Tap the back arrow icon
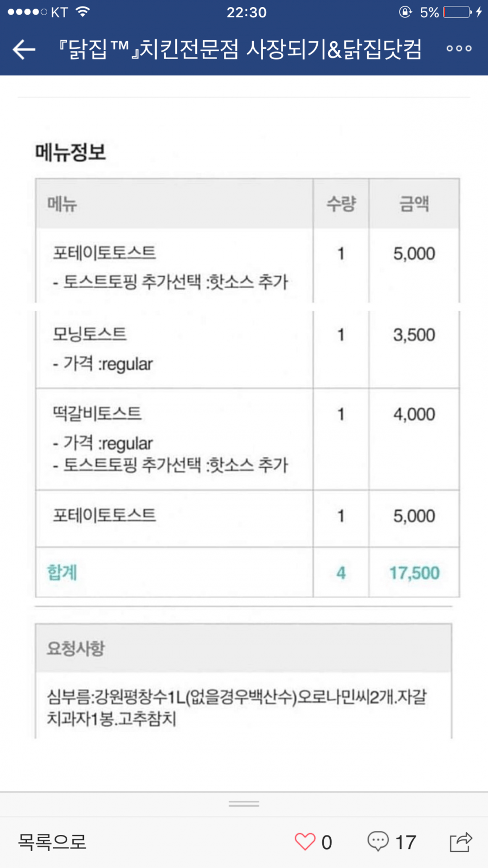This screenshot has height=868, width=488. pos(24,49)
